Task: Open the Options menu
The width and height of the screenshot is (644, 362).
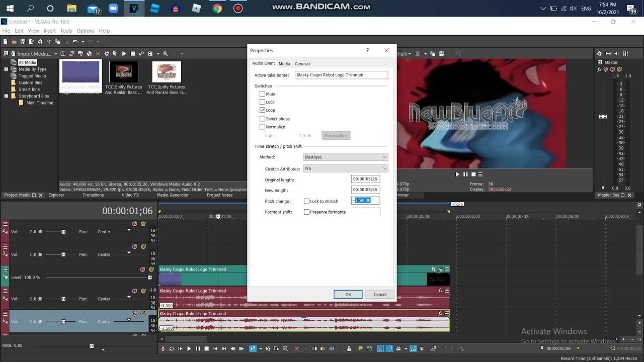Action: [85, 31]
